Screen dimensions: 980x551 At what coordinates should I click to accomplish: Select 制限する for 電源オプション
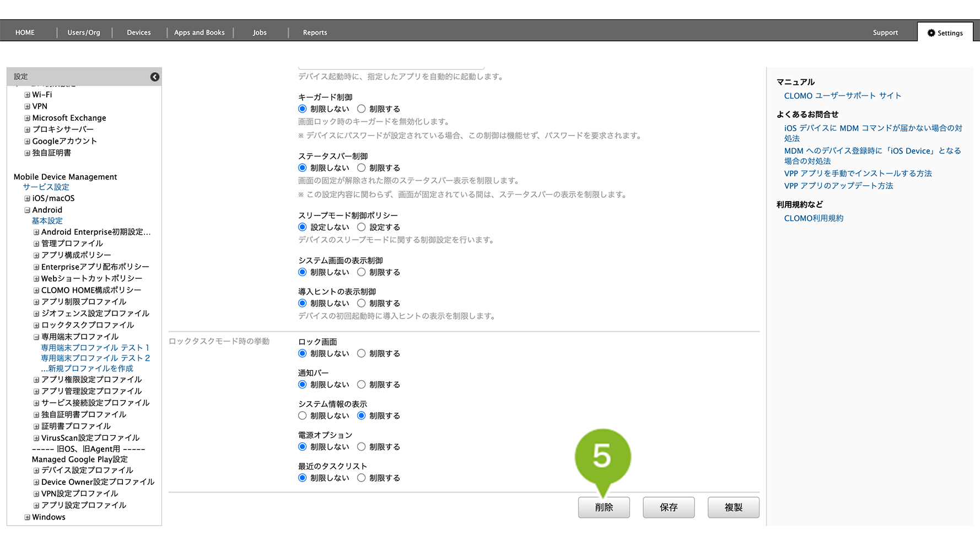coord(362,447)
